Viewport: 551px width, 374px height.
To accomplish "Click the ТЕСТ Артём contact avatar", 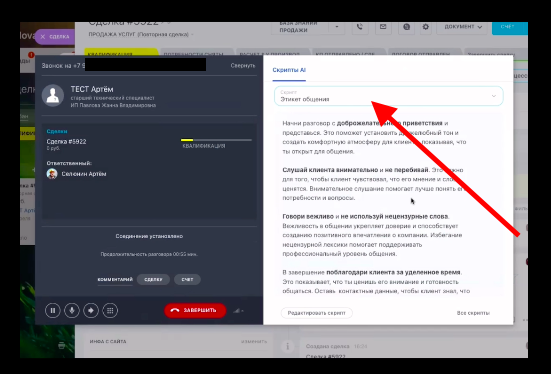I will [53, 95].
